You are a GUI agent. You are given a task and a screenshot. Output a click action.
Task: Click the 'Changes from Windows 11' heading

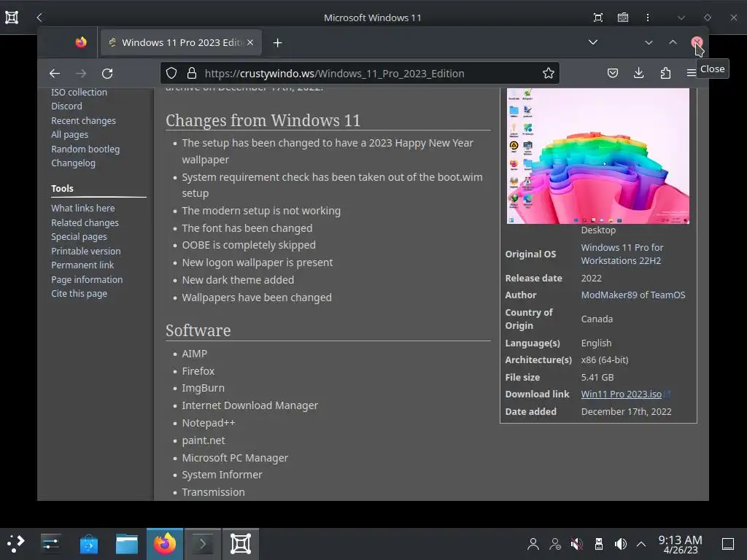click(x=263, y=120)
